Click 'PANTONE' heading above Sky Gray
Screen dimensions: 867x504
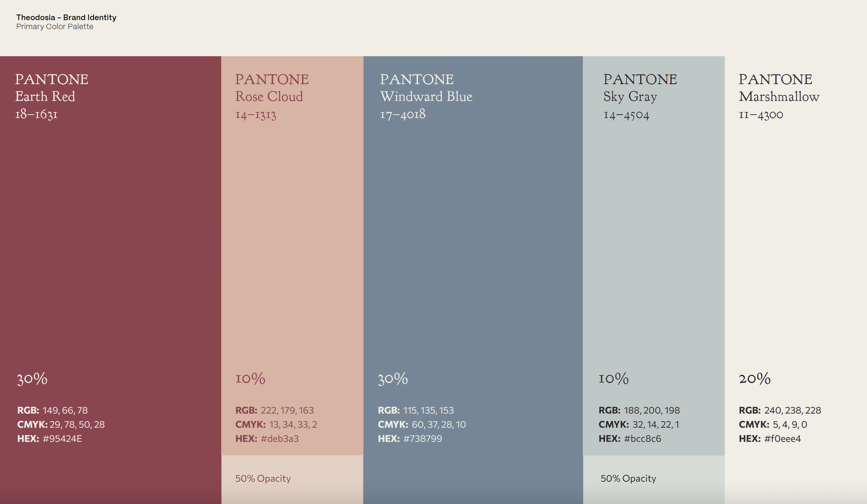(x=640, y=79)
